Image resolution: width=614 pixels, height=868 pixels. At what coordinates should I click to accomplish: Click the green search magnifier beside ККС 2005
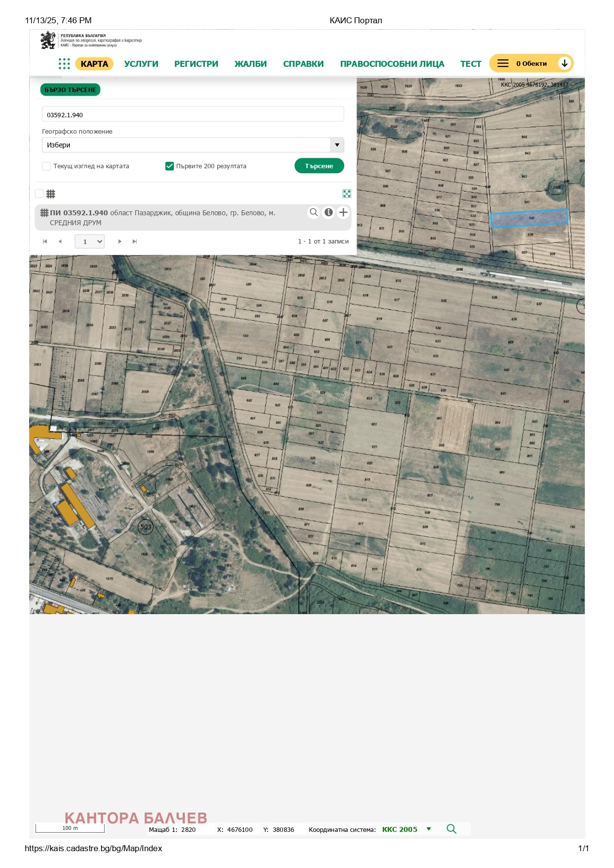click(x=451, y=829)
